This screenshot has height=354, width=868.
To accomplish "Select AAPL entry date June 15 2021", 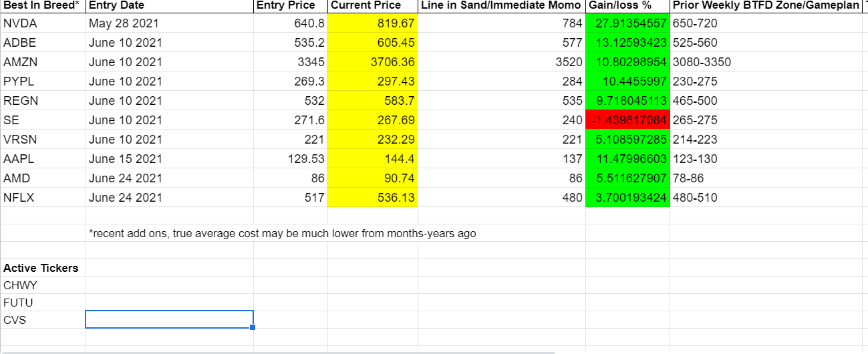I will [170, 159].
